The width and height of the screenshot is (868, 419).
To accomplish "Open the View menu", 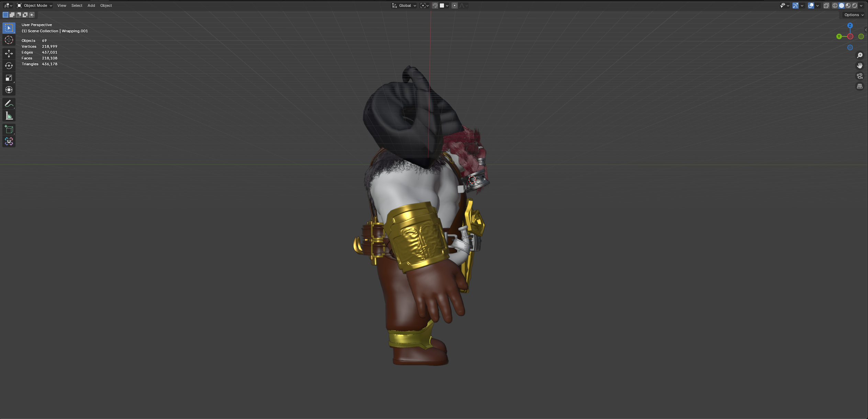I will tap(62, 5).
